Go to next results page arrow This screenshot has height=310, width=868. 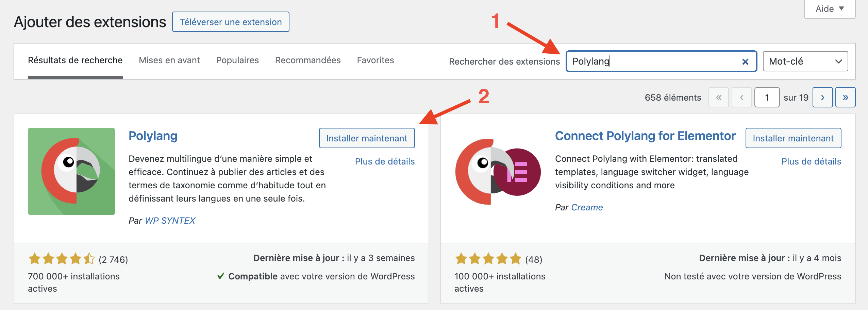(x=822, y=98)
